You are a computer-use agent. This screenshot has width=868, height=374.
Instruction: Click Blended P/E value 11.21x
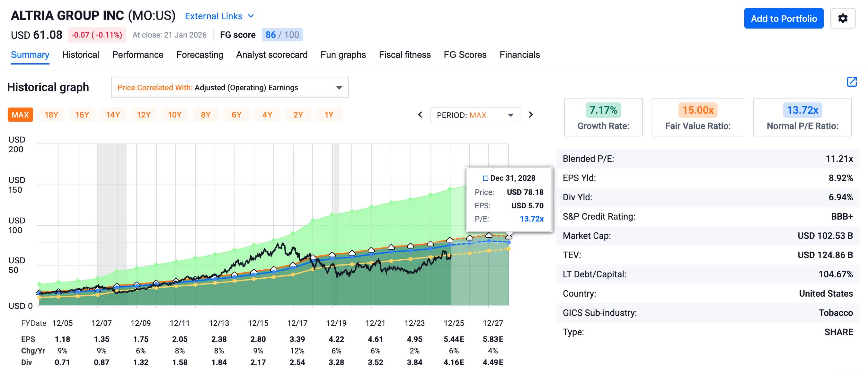(839, 159)
